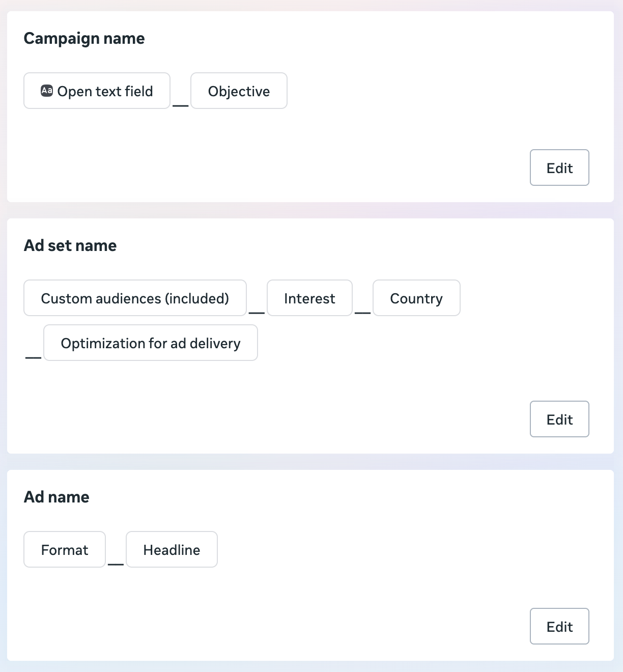Click the Ad set name heading

pos(70,246)
